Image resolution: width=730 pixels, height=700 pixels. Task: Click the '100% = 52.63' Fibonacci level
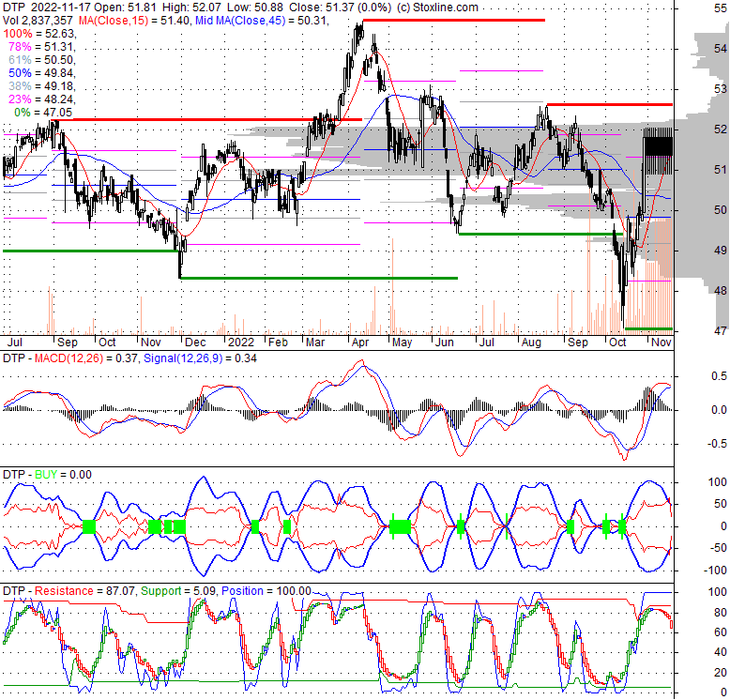click(x=39, y=34)
